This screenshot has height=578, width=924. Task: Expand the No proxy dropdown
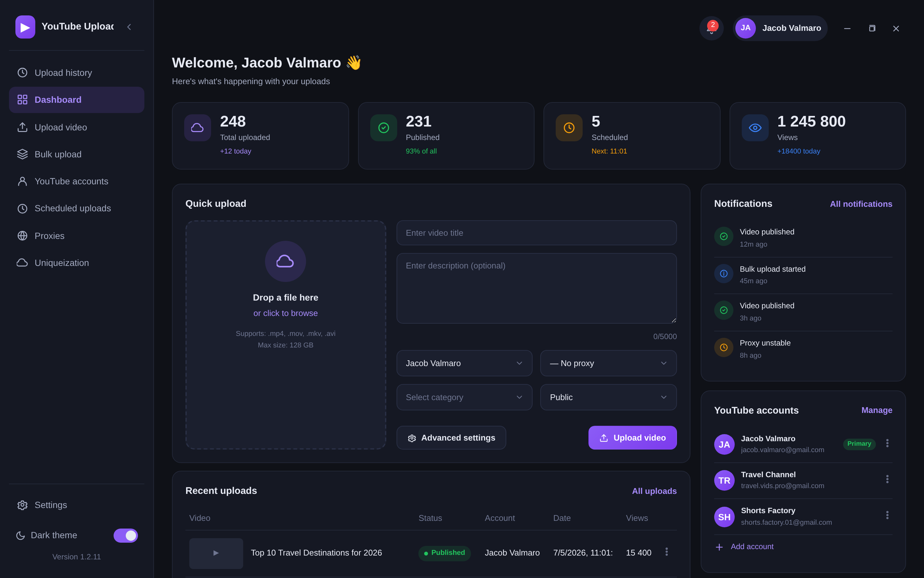(x=608, y=363)
